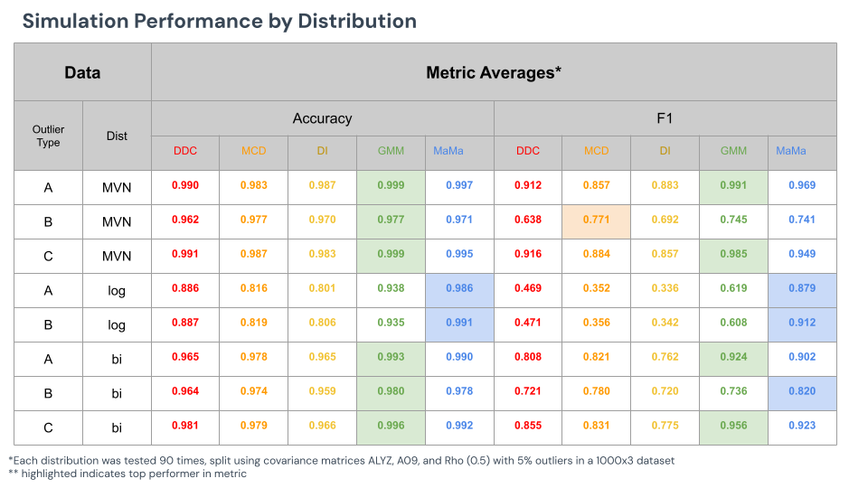Viewport: 868px width, 488px height.
Task: Click the red 0.469 value cell
Action: tap(528, 288)
